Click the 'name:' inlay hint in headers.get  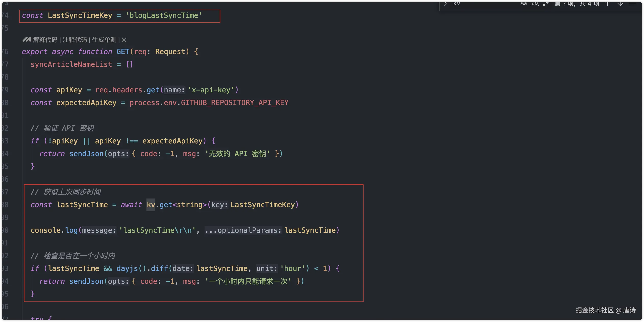pos(174,90)
